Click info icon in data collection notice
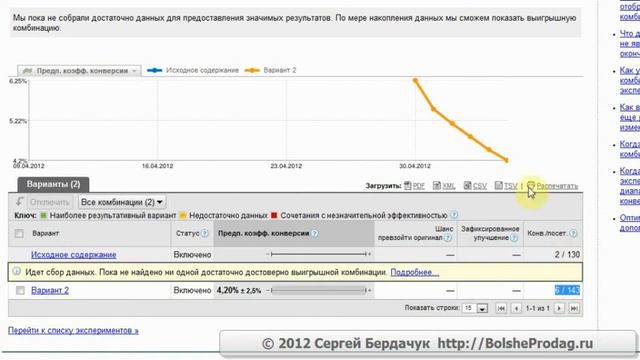 point(17,271)
